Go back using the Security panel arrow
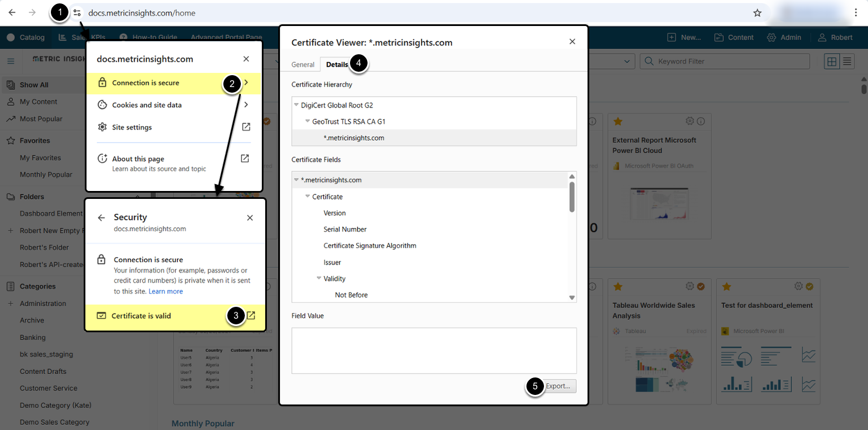868x430 pixels. (101, 218)
